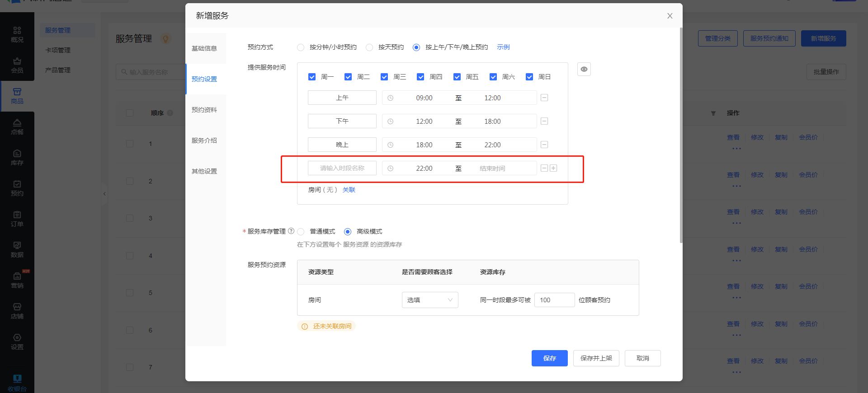The height and width of the screenshot is (393, 868).
Task: Click the resource stock field showing 100
Action: point(554,300)
